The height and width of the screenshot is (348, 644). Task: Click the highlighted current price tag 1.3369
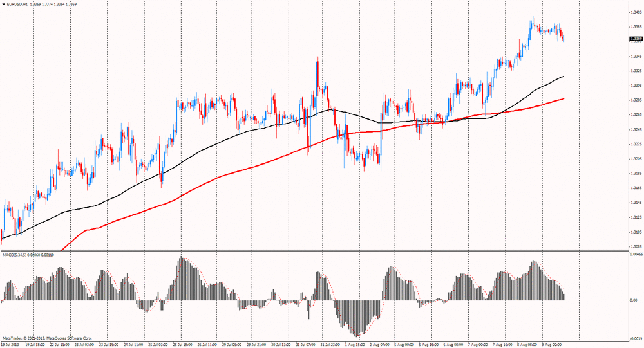tap(636, 39)
